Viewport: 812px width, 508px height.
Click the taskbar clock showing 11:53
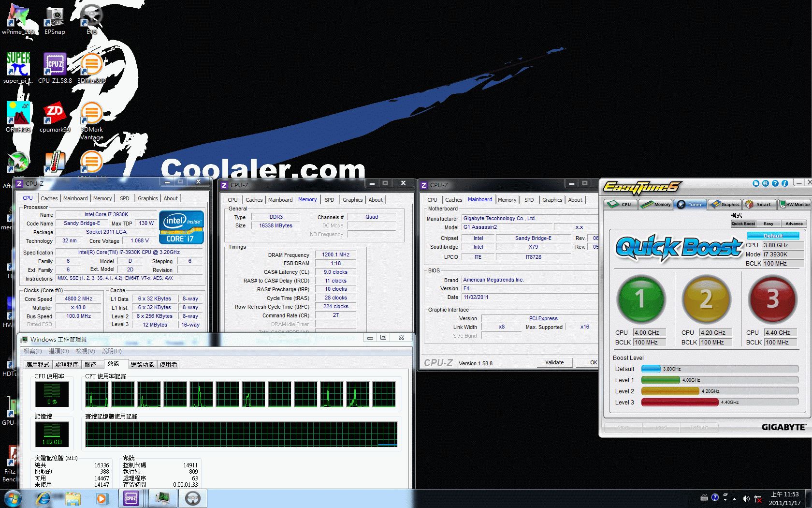[784, 498]
